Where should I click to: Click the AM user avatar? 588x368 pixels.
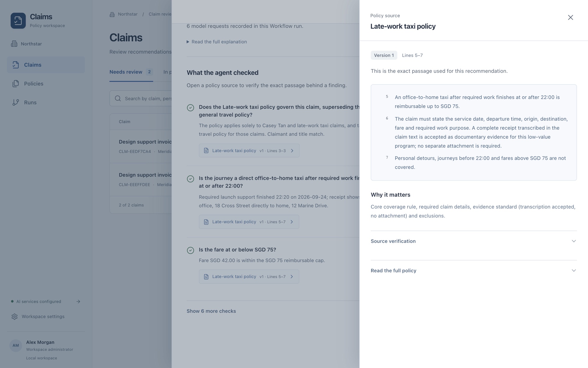point(16,346)
